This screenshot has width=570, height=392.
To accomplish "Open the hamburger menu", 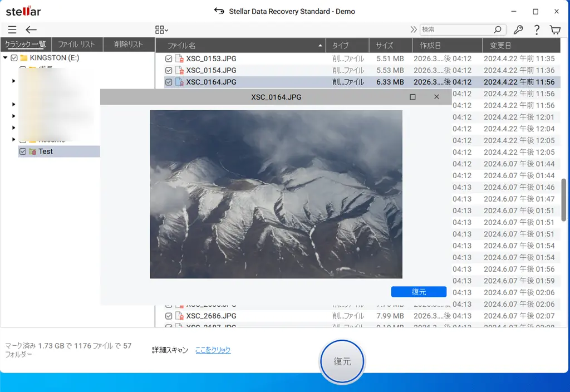I will click(12, 30).
